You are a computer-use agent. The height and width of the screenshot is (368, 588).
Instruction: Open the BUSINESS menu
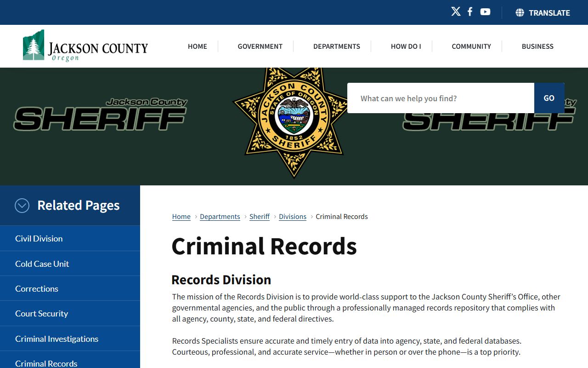[537, 46]
